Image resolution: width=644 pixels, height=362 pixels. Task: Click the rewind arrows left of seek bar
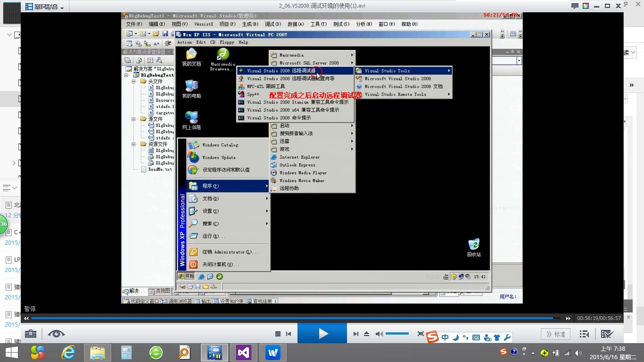pos(26,318)
